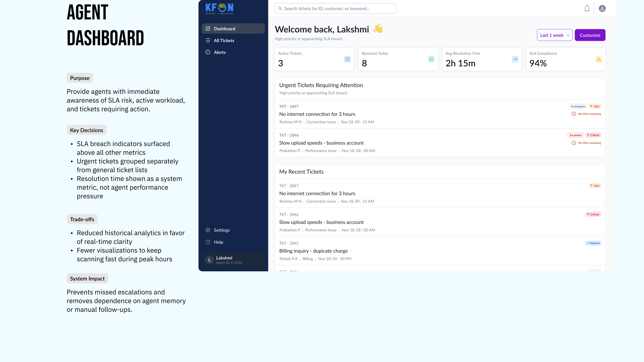Image resolution: width=644 pixels, height=362 pixels.
Task: Click Nov 18, 04 : 30 PM timestamp
Action: click(335, 259)
